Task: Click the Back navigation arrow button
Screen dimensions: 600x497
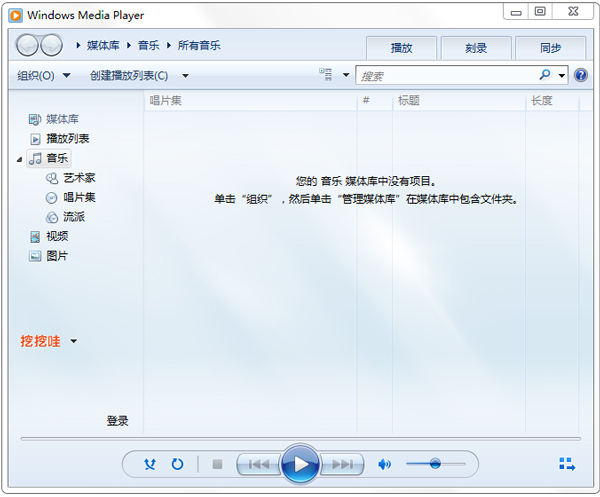Action: [27, 45]
